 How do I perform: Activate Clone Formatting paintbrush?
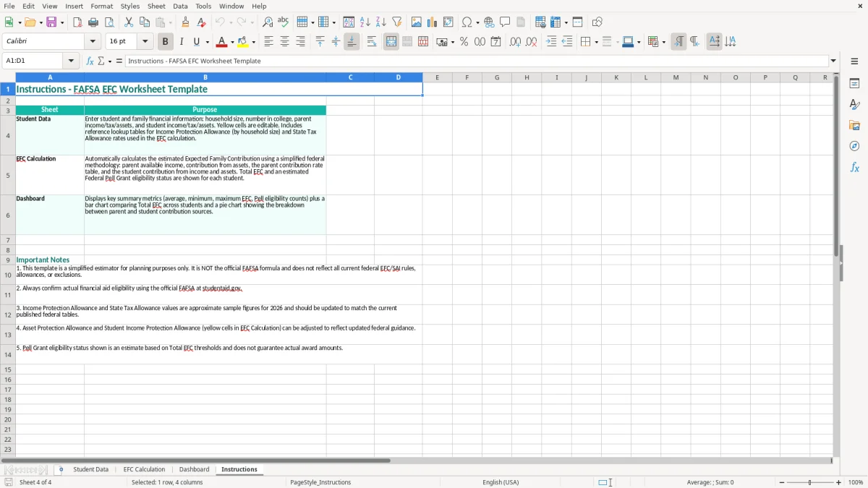[x=185, y=22]
